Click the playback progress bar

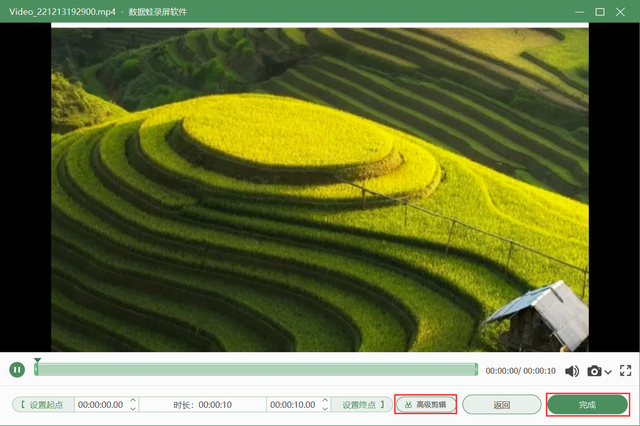[256, 370]
